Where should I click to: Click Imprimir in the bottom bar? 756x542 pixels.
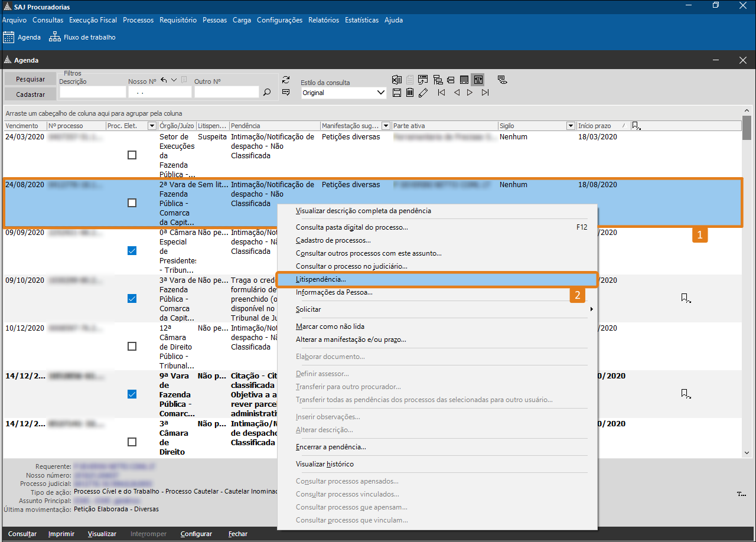click(x=61, y=534)
